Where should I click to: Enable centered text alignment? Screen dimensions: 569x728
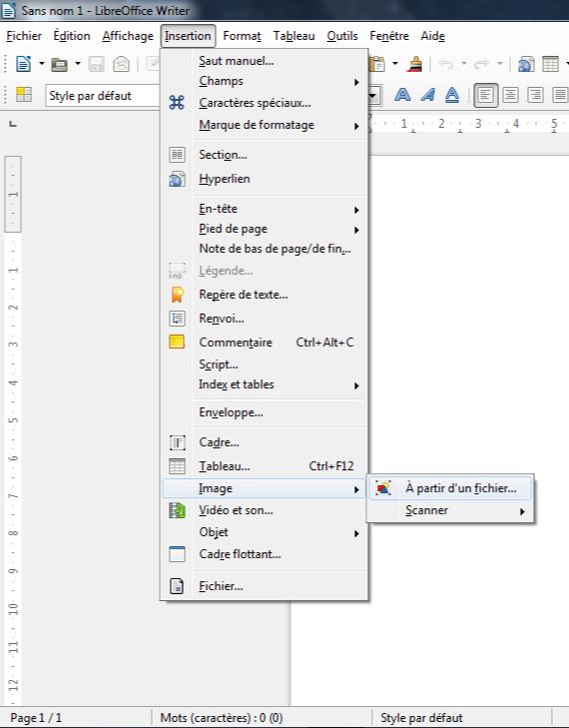pyautogui.click(x=510, y=95)
